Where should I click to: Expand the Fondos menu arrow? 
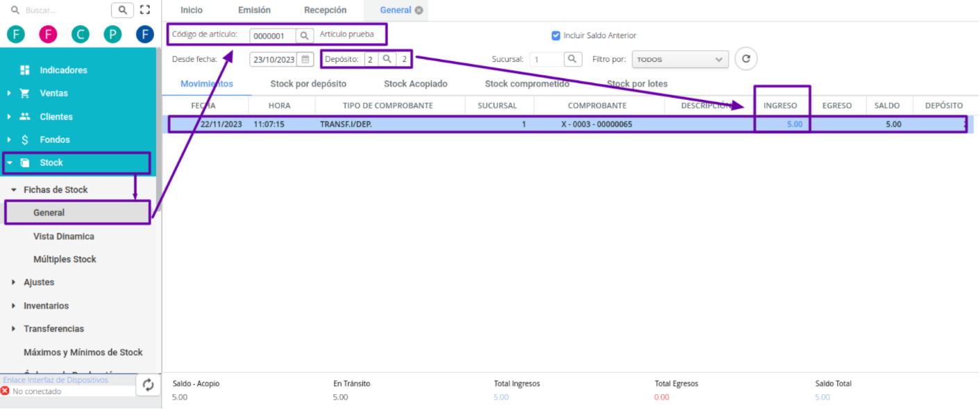[9, 139]
